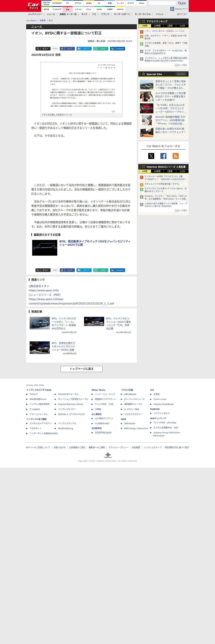Image resolution: width=215 pixels, height=644 pixels.
Task: Open the AKIBA tab
Action: tap(89, 3)
